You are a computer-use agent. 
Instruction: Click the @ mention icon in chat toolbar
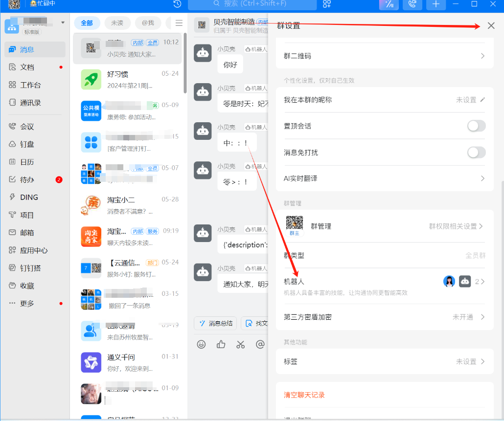click(x=260, y=345)
